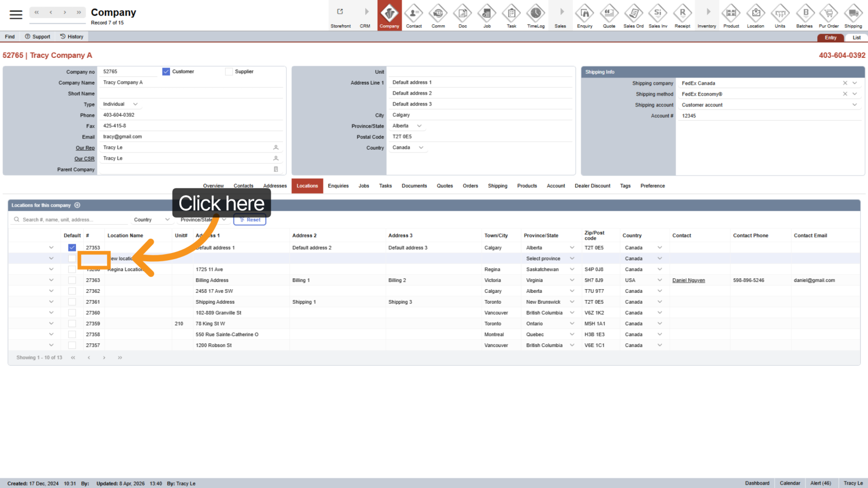The height and width of the screenshot is (488, 868).
Task: Switch to the Overview tab
Action: pos(213,186)
